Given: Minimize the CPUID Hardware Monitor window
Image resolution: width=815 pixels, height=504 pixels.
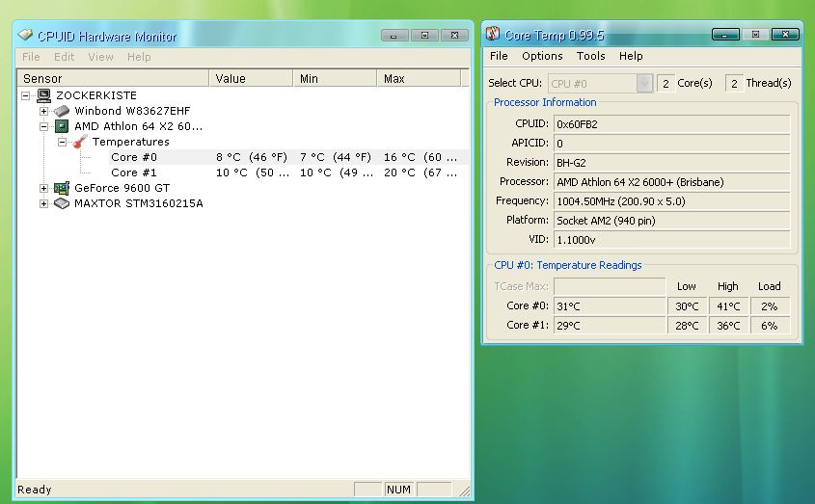Looking at the screenshot, I should [394, 36].
